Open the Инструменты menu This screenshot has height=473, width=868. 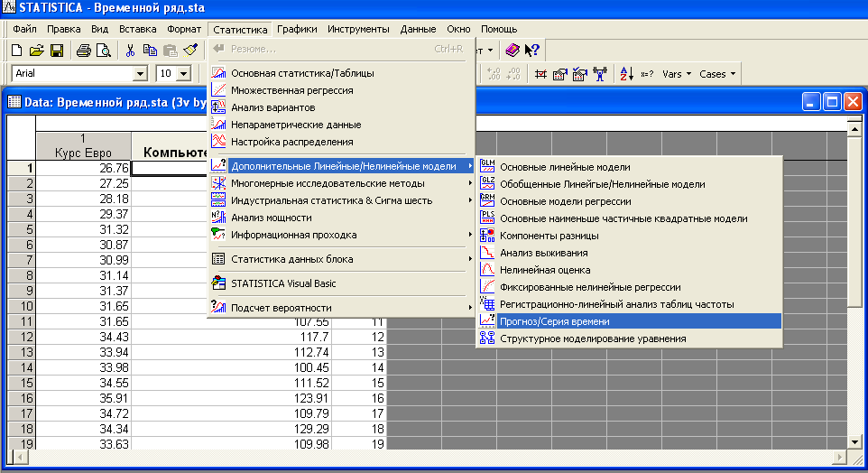click(x=358, y=29)
